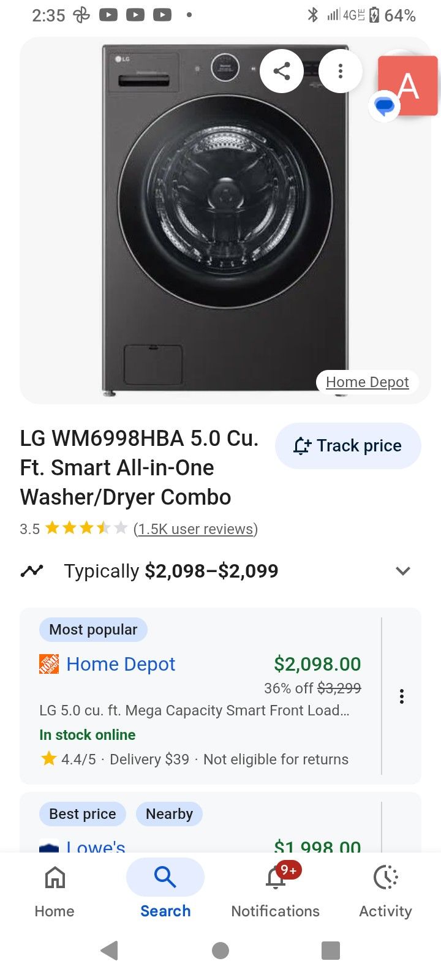Open Home Depot offer options menu

point(402,696)
